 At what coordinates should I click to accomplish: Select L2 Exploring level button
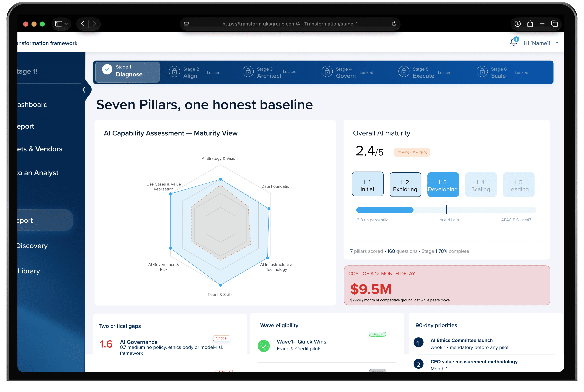405,185
